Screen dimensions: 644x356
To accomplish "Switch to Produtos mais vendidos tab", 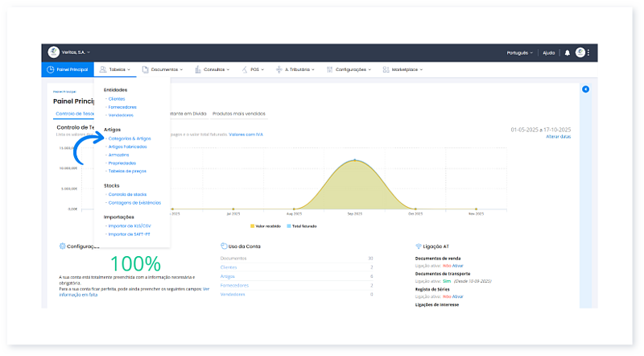I will (239, 114).
